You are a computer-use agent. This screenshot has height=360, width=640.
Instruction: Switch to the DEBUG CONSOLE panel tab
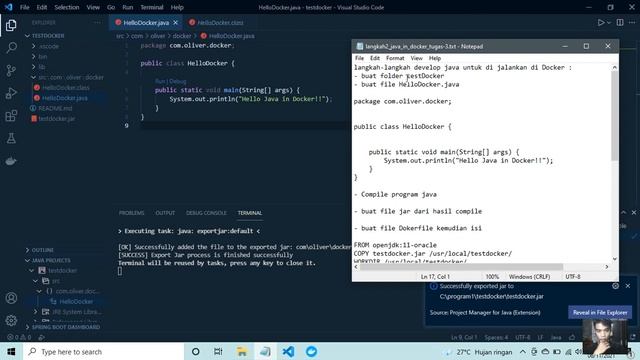tap(206, 213)
